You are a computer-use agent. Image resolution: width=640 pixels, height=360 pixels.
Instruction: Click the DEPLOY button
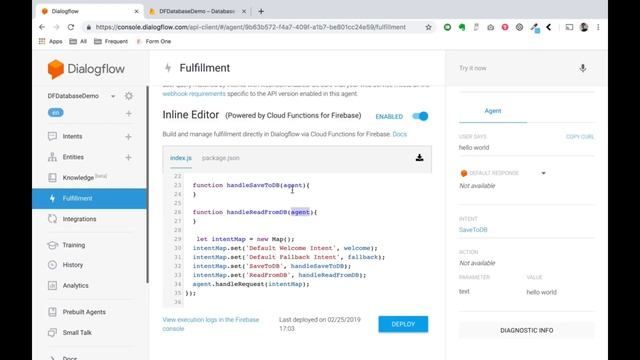[x=403, y=324]
